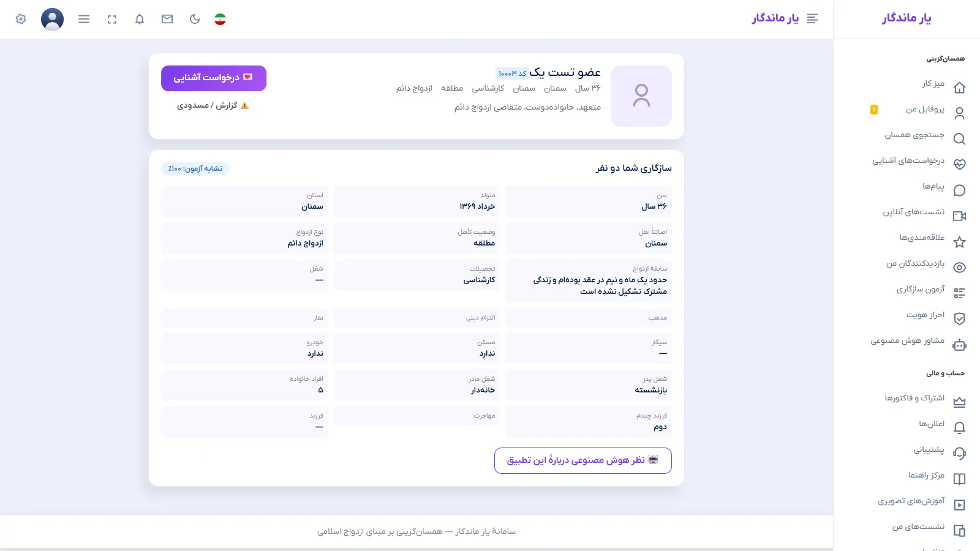Screen dimensions: 980x551
Task: Click the بازنشسته father job value
Action: [x=651, y=390]
